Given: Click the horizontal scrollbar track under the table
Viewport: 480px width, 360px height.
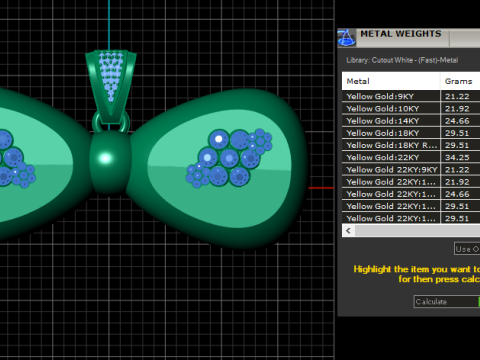Looking at the screenshot, I should point(417,230).
